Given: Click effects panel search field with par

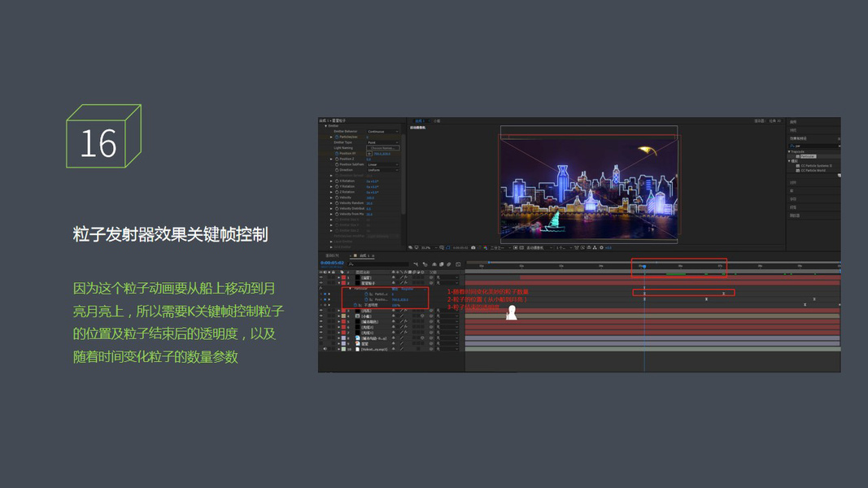Looking at the screenshot, I should [813, 146].
